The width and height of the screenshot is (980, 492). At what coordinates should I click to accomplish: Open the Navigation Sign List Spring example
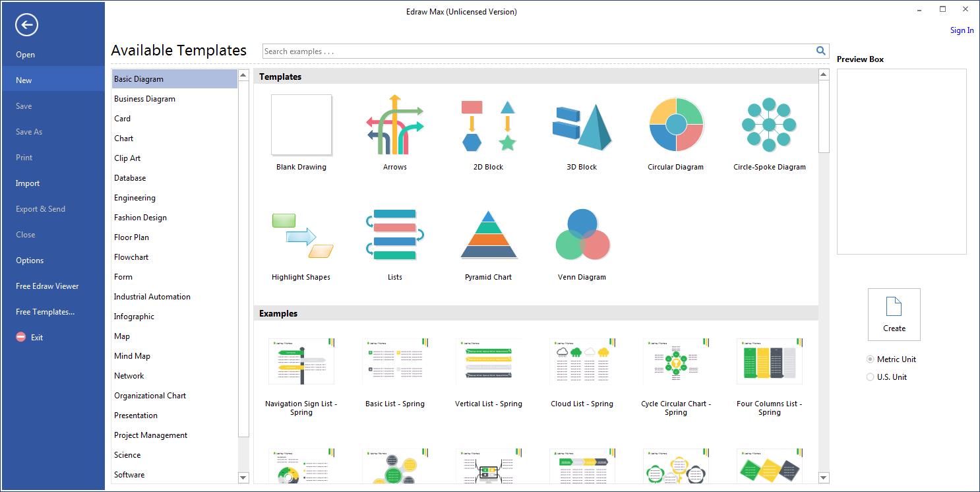point(301,361)
